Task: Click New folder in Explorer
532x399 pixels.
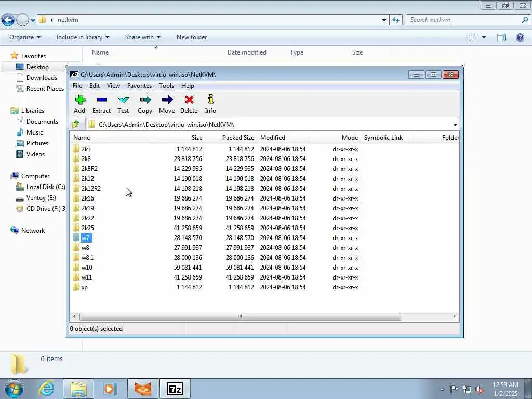Action: [192, 37]
